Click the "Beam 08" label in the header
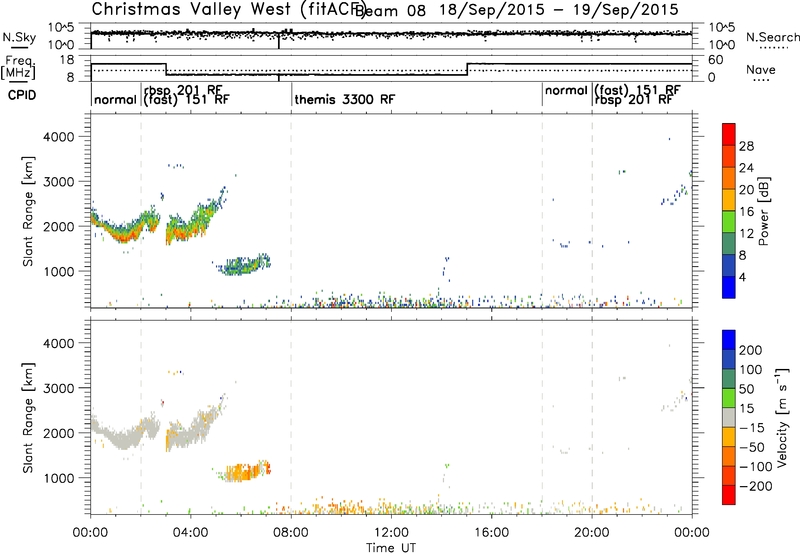800x554 pixels. tap(391, 10)
